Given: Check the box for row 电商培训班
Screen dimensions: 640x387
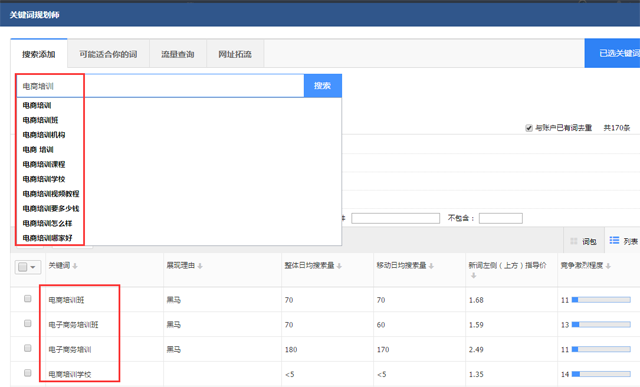Looking at the screenshot, I should click(x=28, y=299).
